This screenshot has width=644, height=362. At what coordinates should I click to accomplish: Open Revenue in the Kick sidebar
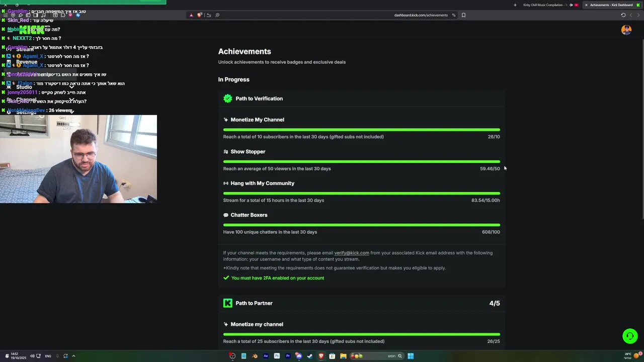(27, 62)
